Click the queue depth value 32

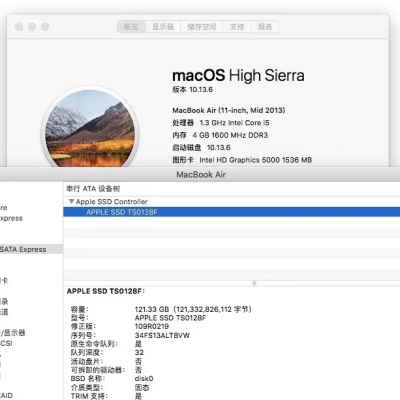click(139, 353)
